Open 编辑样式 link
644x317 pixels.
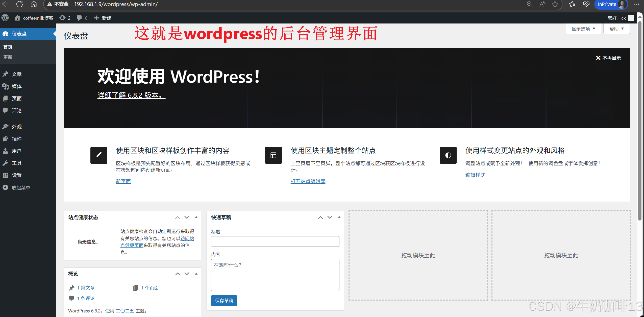click(475, 175)
